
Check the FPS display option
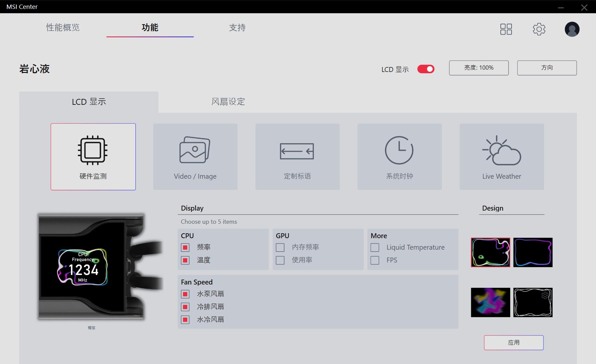[375, 260]
